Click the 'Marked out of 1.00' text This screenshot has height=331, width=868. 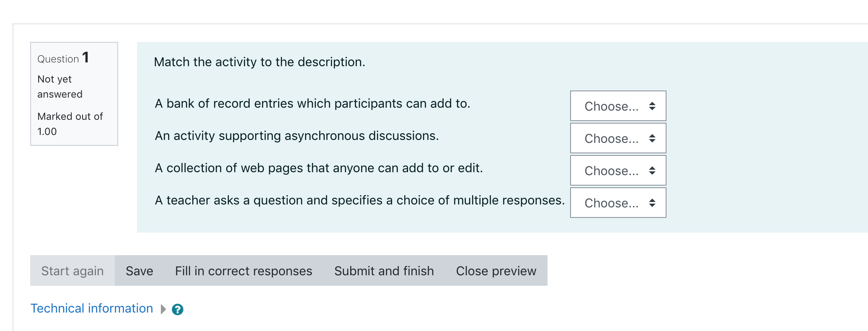[70, 124]
